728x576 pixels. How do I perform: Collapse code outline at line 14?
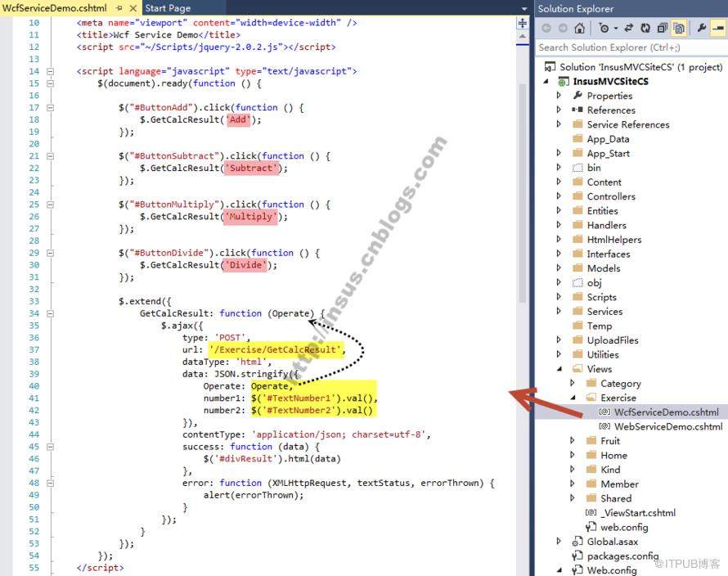(50, 71)
